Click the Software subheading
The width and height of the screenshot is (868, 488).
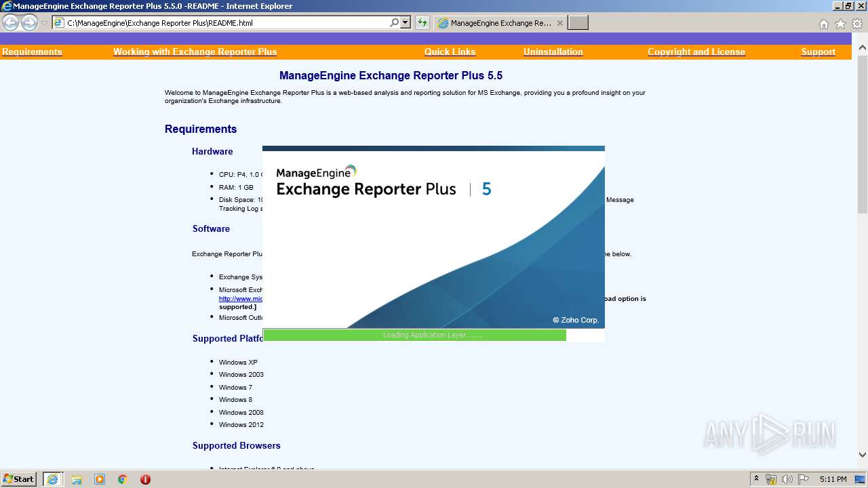pyautogui.click(x=211, y=228)
